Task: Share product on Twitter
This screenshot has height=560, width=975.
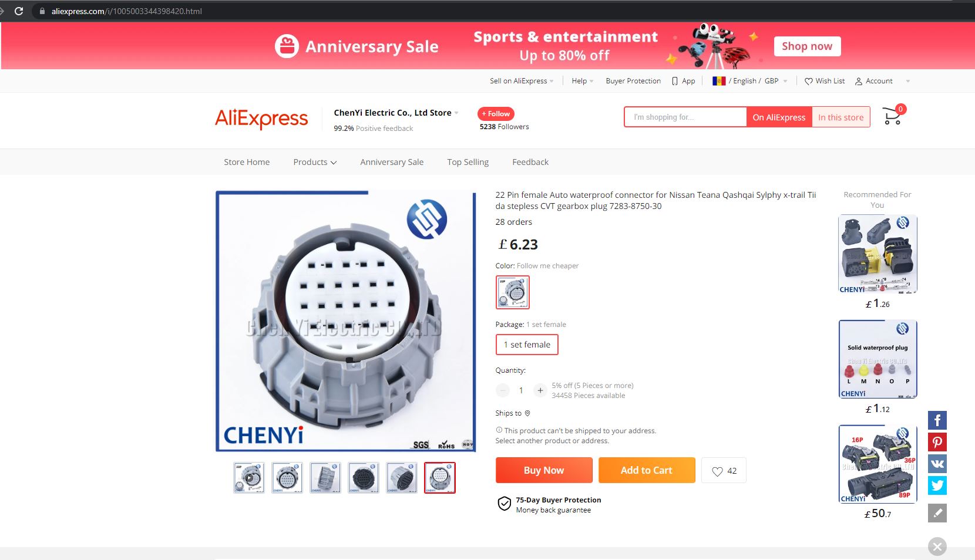Action: point(937,485)
